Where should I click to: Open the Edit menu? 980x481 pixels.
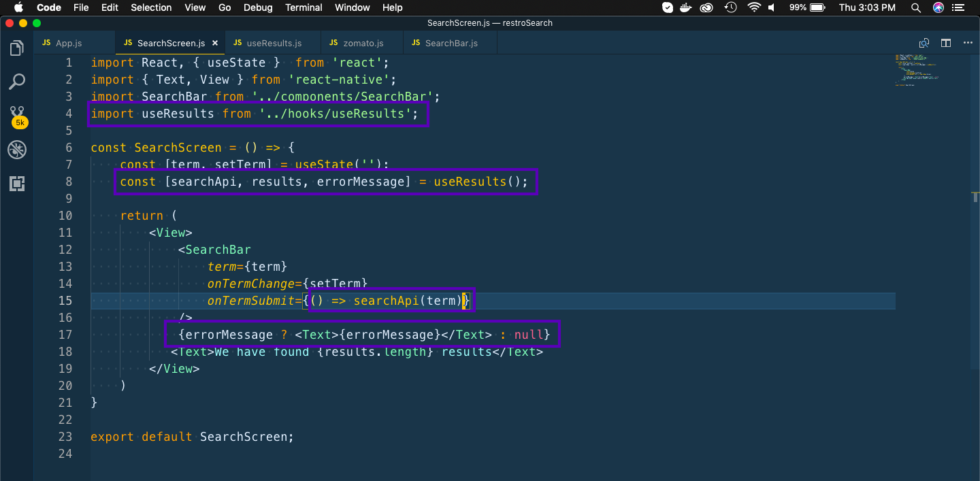tap(110, 7)
